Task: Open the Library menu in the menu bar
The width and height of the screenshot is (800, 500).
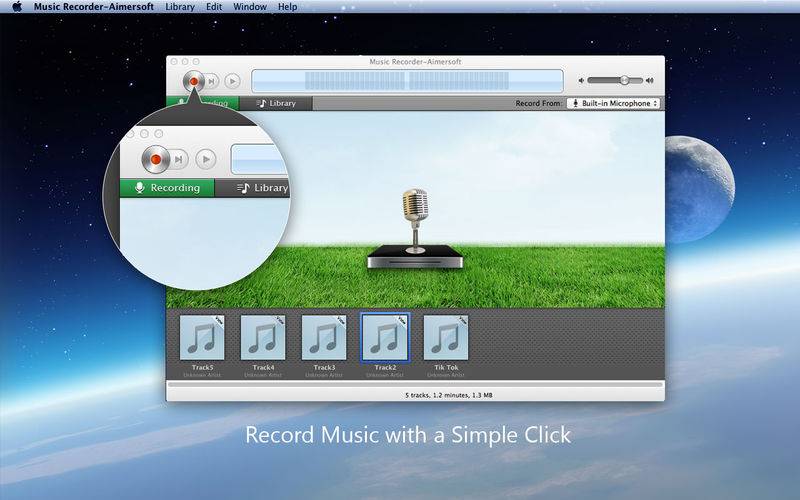Action: click(x=180, y=7)
